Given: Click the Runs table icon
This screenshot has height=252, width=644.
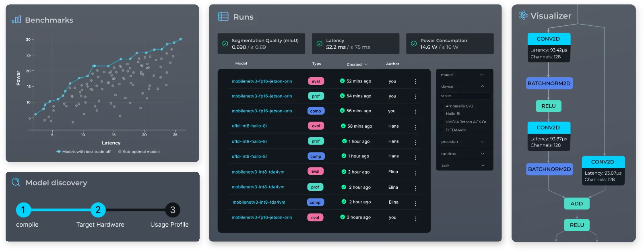Looking at the screenshot, I should click(x=223, y=17).
